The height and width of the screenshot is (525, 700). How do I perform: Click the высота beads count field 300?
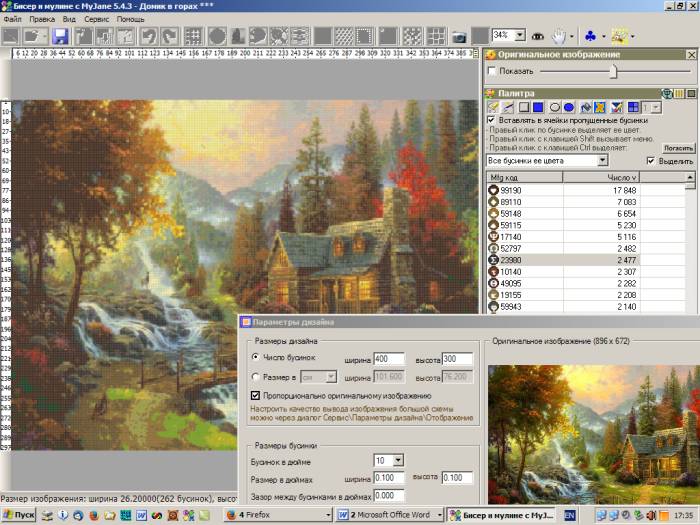tap(457, 359)
